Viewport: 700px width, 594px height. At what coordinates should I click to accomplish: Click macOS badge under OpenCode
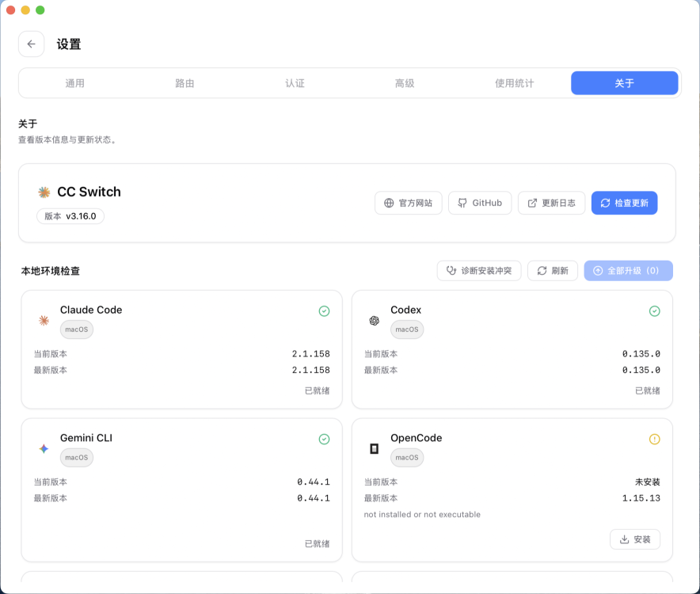[x=407, y=458]
